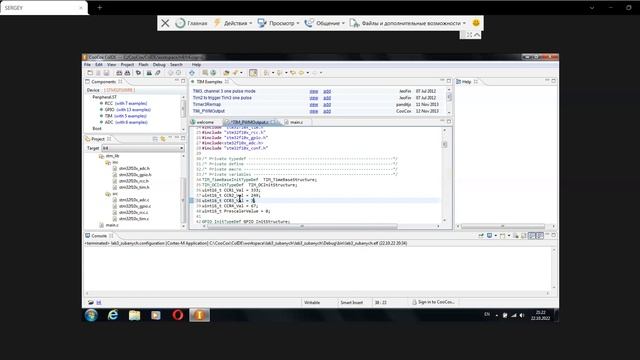Click the Главная button in remote toolbar
The image size is (640, 360).
(192, 23)
